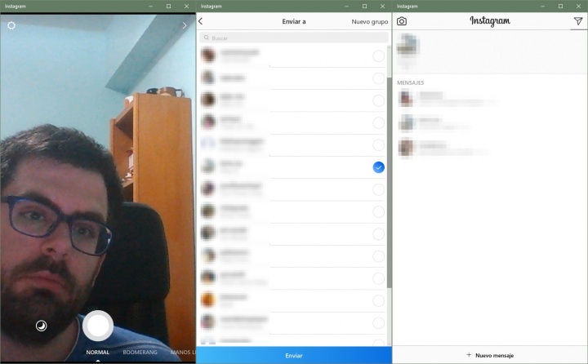Maximize the camera Instagram window
This screenshot has height=364, width=588.
point(168,6)
